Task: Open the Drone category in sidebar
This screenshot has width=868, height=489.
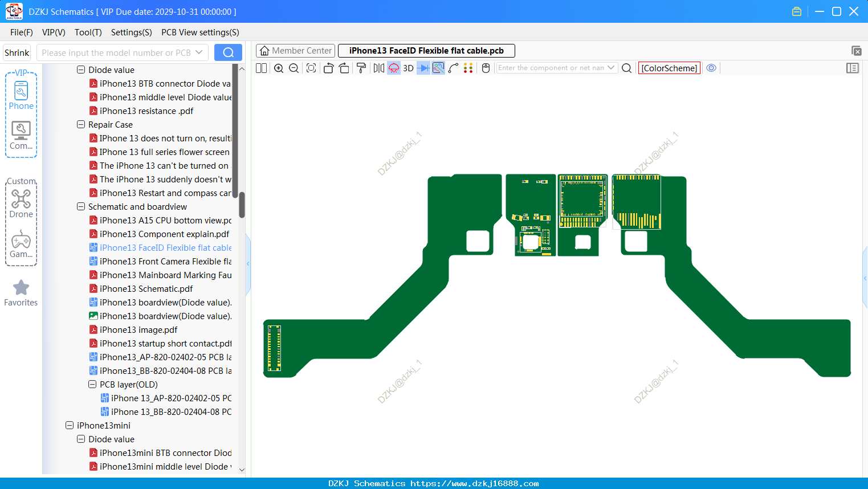Action: tap(21, 203)
